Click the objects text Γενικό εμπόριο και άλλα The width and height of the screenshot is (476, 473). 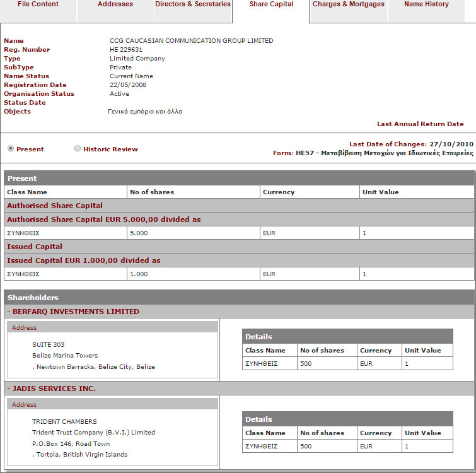(x=145, y=112)
